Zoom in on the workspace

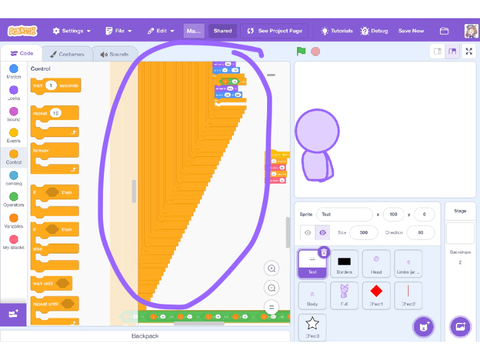272,268
